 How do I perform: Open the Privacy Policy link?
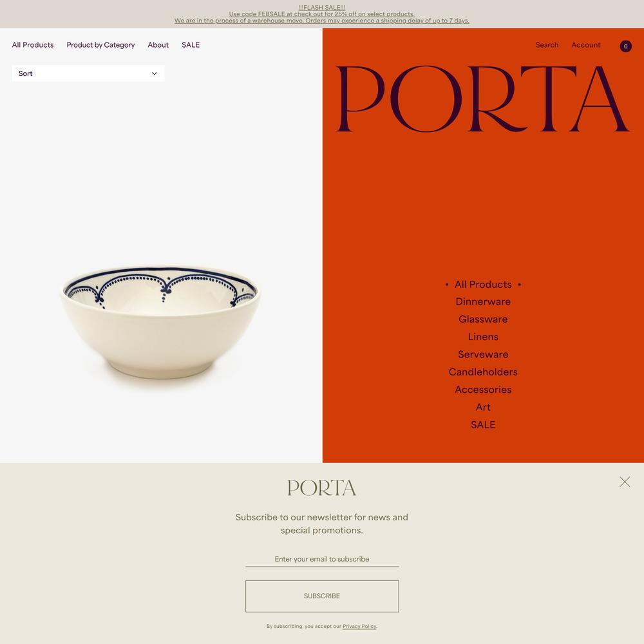pos(359,627)
